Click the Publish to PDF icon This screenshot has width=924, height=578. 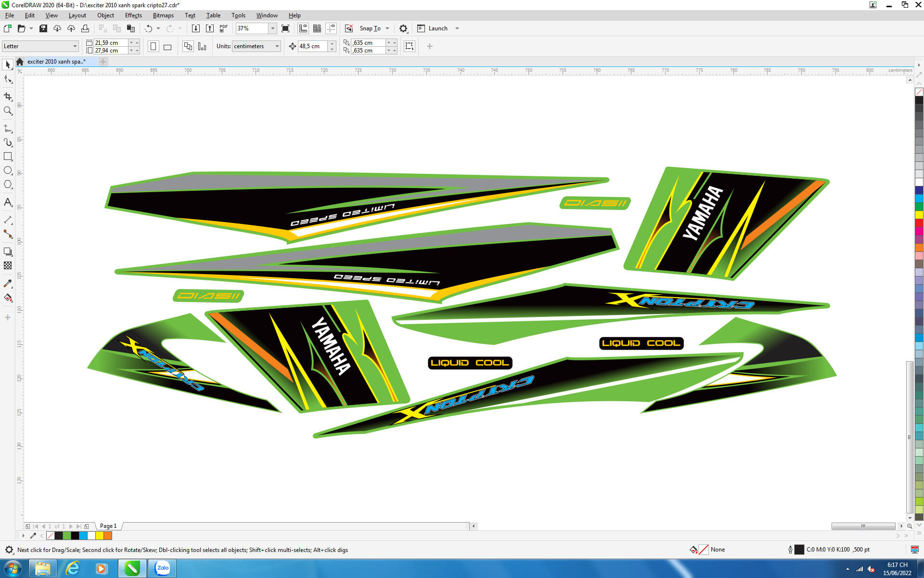click(x=224, y=28)
